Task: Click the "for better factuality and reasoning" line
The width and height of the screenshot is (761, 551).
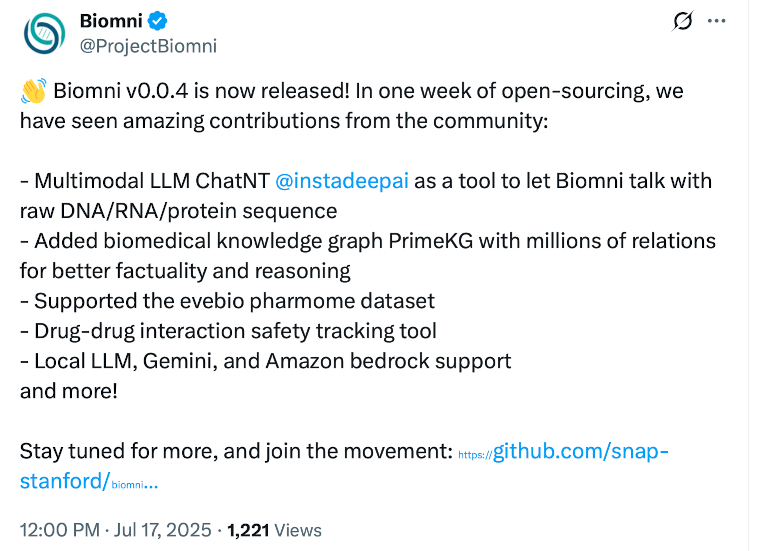Action: click(185, 271)
